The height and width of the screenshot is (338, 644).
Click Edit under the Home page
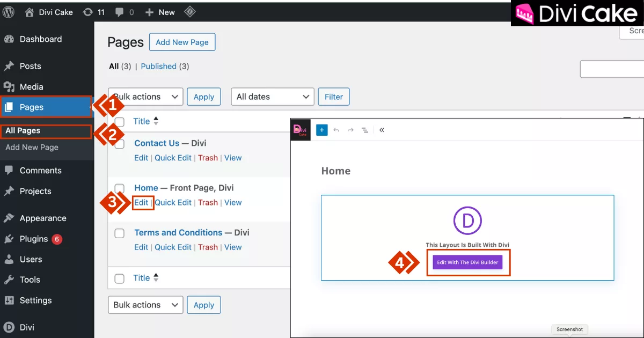[x=141, y=202]
